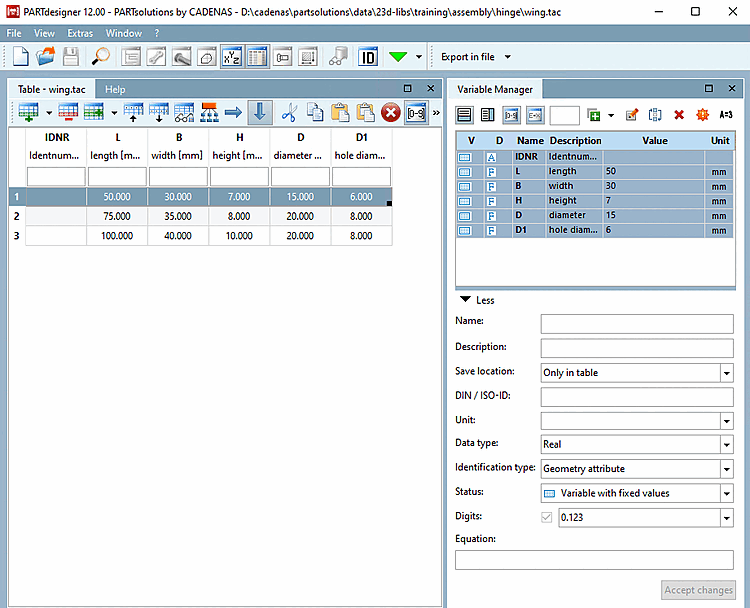Open the Extras menu
The width and height of the screenshot is (750, 608).
pos(80,33)
